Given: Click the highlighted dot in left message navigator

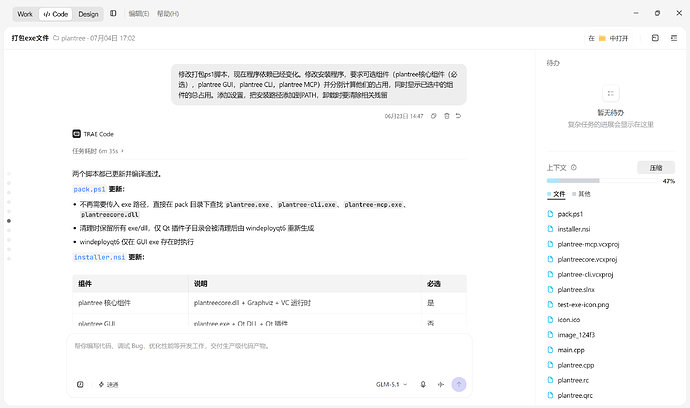Looking at the screenshot, I should (9, 221).
